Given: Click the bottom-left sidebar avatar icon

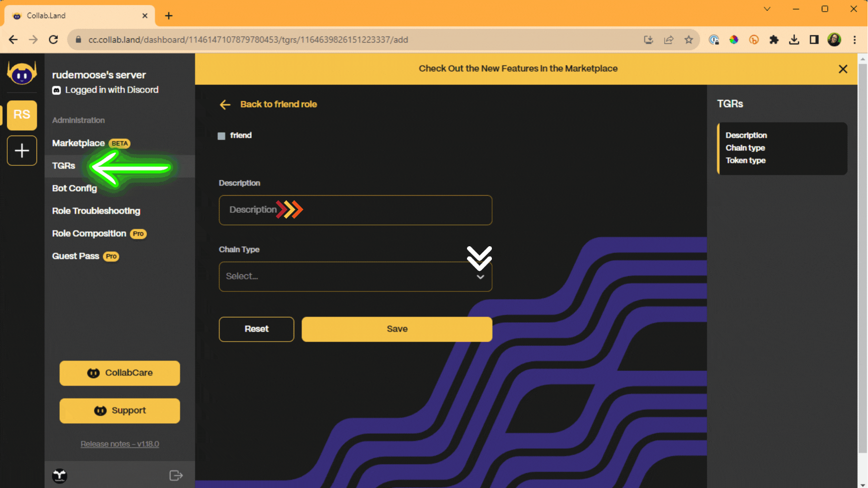Looking at the screenshot, I should (60, 475).
